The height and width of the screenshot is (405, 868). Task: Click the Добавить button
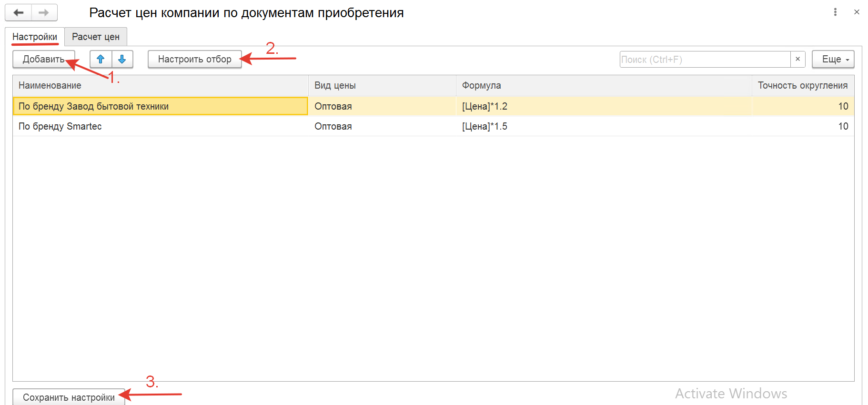pos(44,59)
